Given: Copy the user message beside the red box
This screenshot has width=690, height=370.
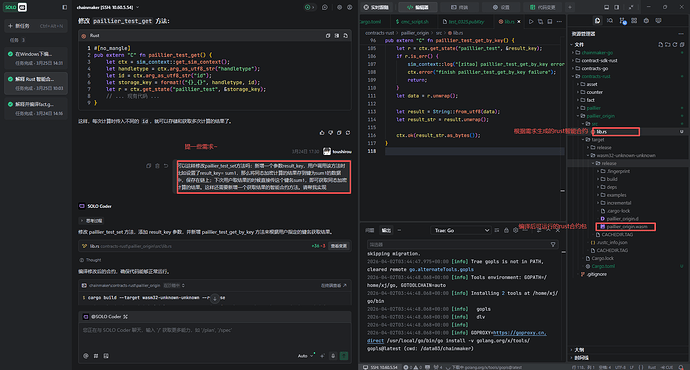Looking at the screenshot, I should coord(148,166).
